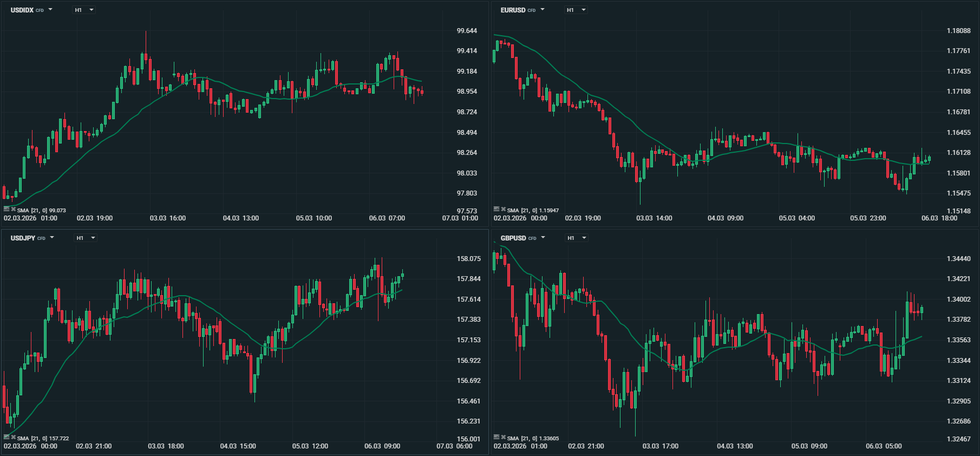Click the 04.03 09:00 time label on EURUSD
980x456 pixels.
click(726, 218)
